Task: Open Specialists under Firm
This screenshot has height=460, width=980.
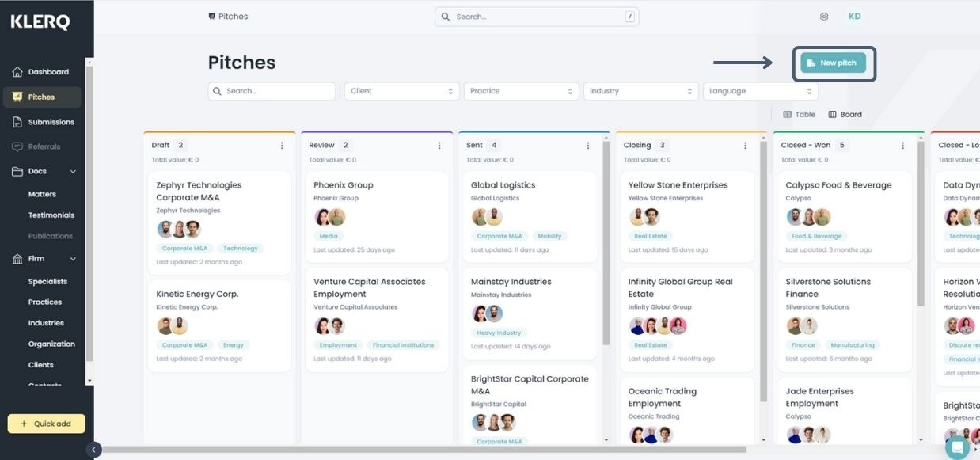Action: pyautogui.click(x=47, y=282)
